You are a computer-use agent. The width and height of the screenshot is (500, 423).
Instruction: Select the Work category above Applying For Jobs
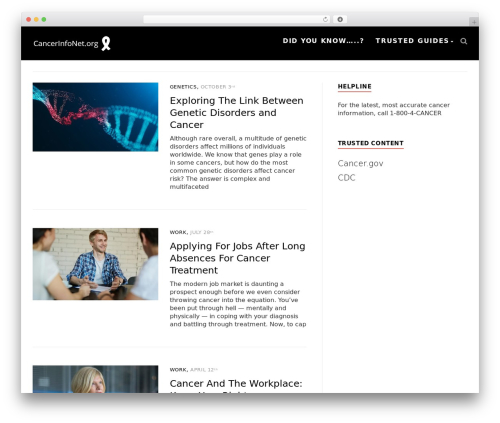coord(178,232)
